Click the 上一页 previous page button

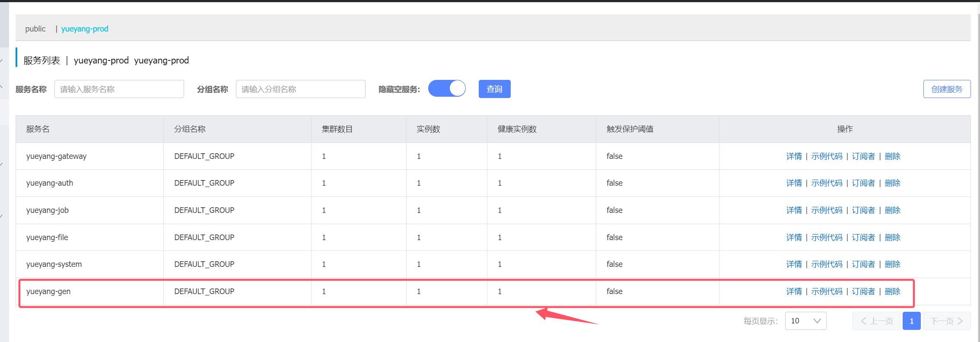pos(876,321)
